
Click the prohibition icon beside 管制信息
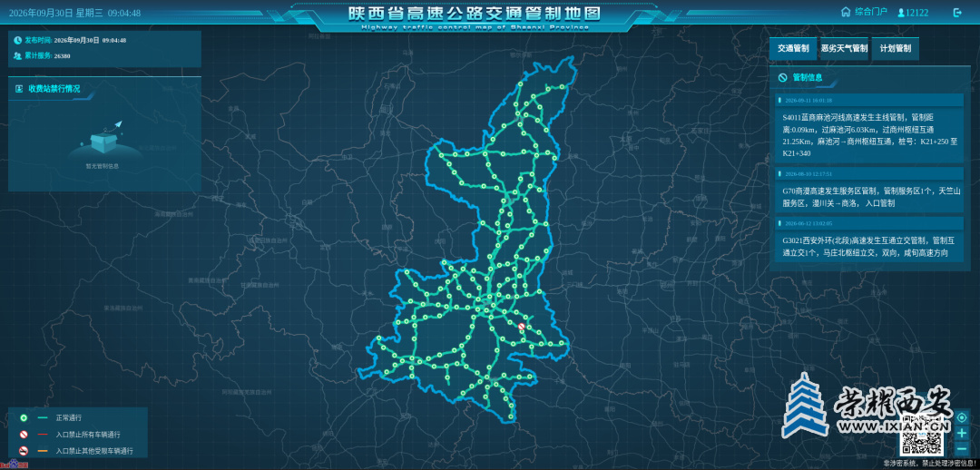782,77
